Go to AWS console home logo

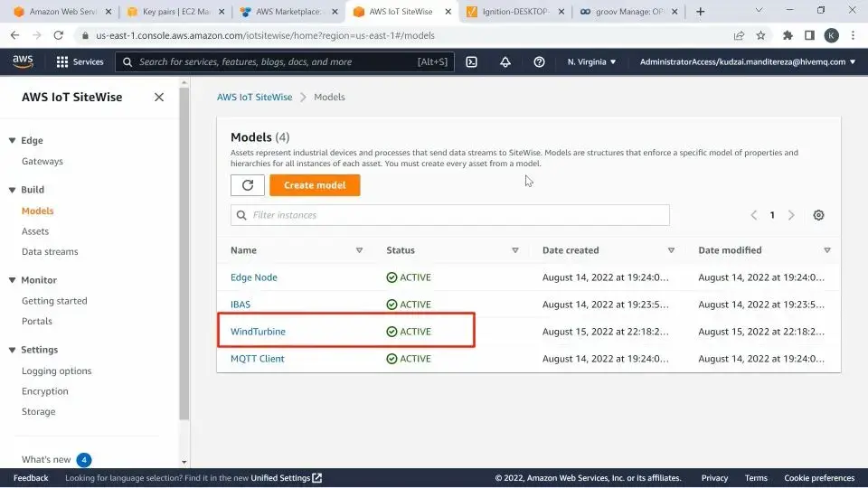(23, 61)
